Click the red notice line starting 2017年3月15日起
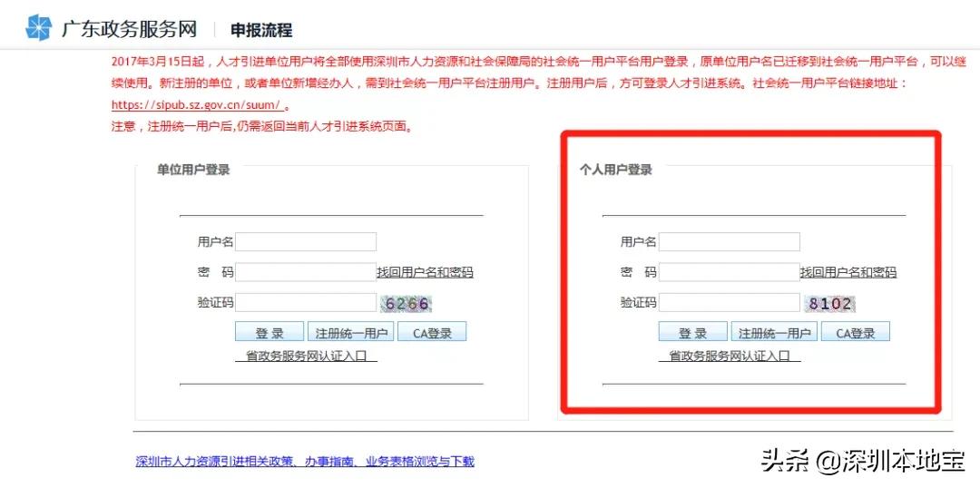 tap(539, 63)
